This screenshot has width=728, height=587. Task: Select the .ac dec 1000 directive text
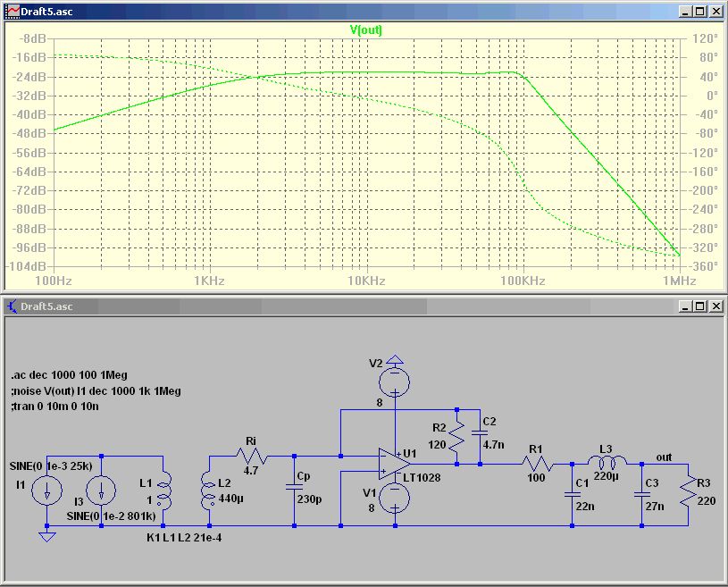(x=69, y=375)
